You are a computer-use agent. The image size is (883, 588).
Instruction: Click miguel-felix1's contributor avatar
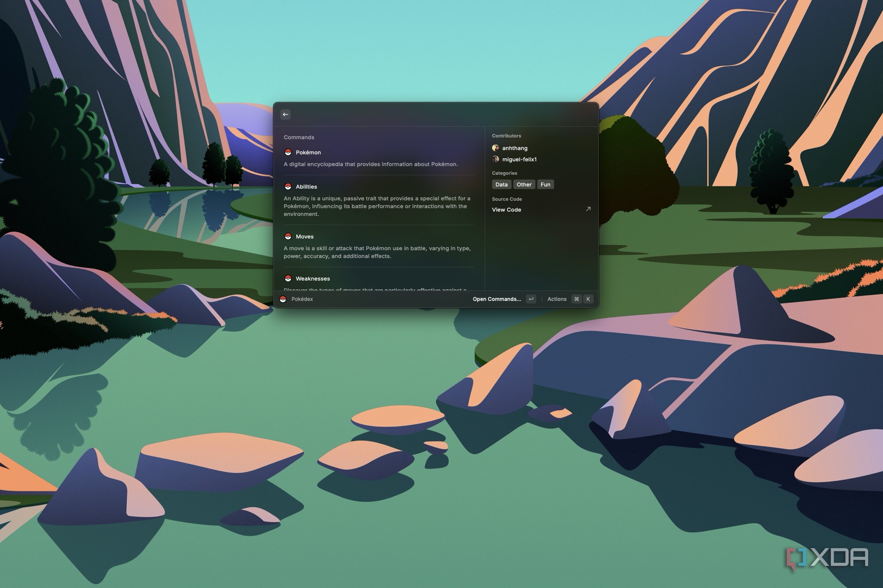pyautogui.click(x=496, y=159)
